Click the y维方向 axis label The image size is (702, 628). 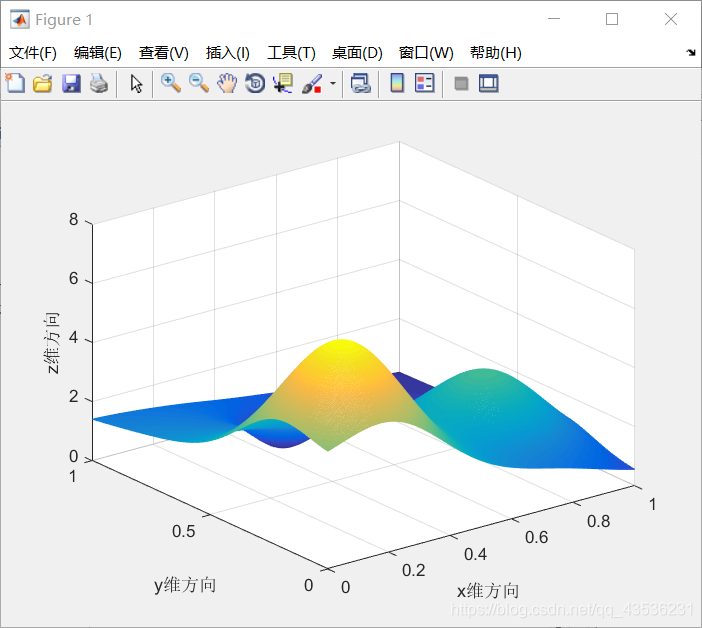pyautogui.click(x=185, y=585)
